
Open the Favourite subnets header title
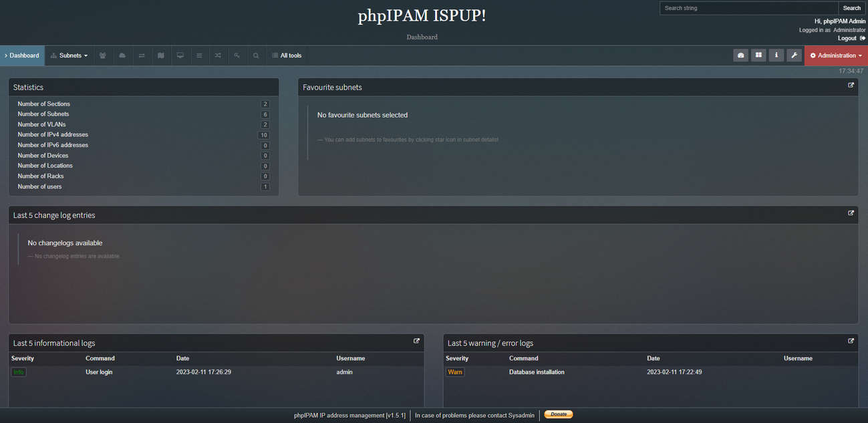coord(333,88)
